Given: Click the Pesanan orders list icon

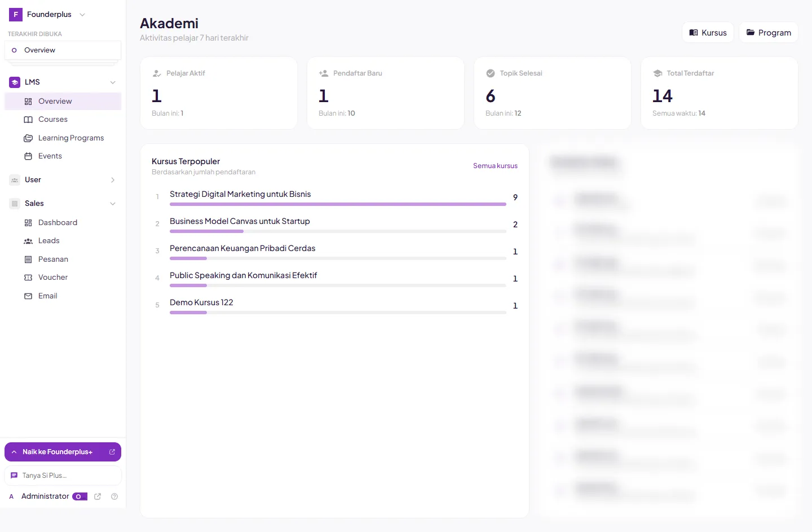Looking at the screenshot, I should [x=28, y=260].
